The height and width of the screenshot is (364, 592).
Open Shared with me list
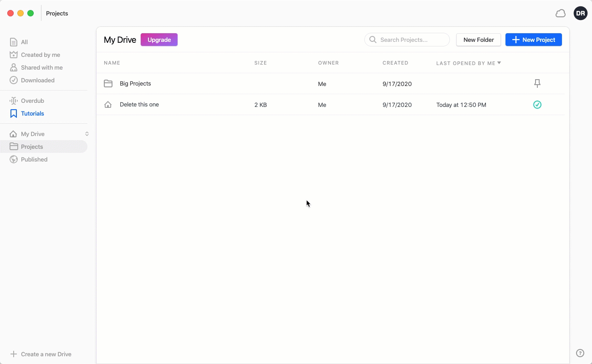(x=36, y=67)
